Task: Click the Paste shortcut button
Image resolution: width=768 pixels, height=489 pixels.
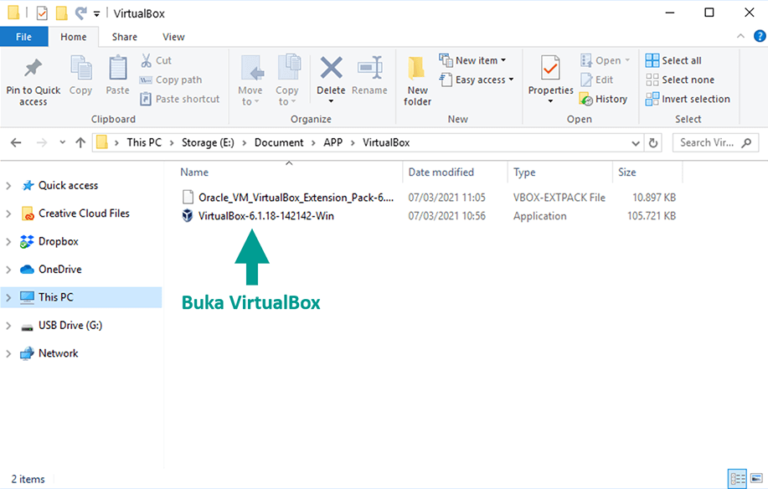Action: (179, 99)
